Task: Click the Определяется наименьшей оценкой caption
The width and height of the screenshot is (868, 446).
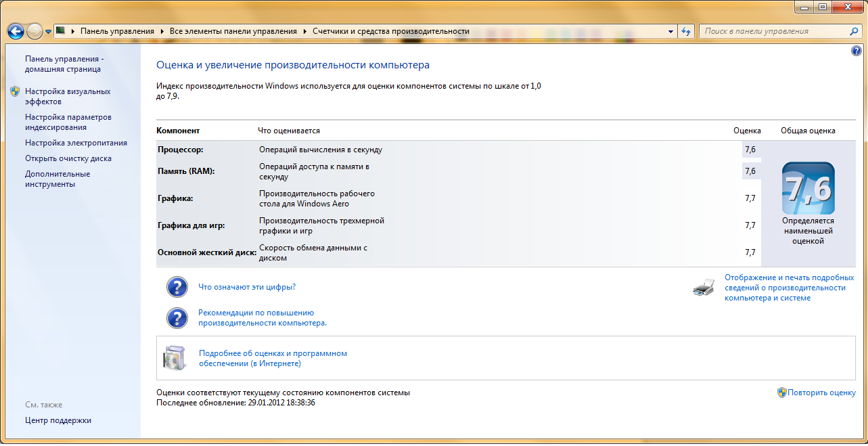Action: [808, 231]
